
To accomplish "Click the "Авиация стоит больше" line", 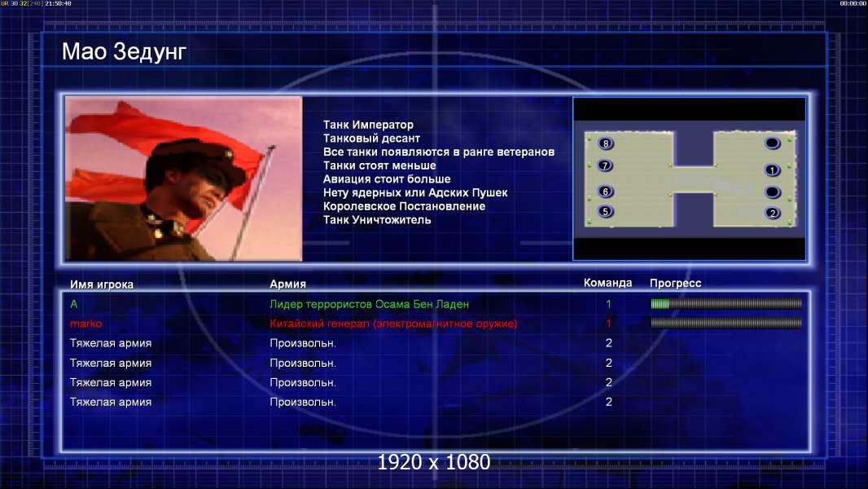I will point(387,178).
